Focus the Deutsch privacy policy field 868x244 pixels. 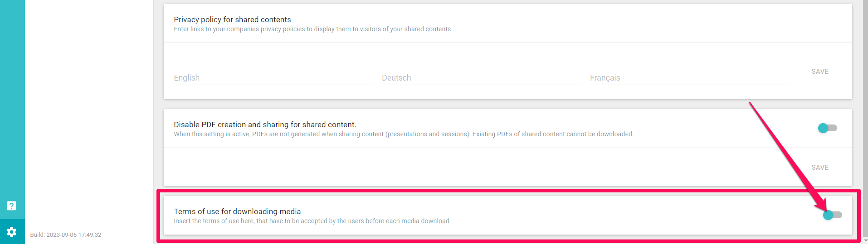click(481, 78)
